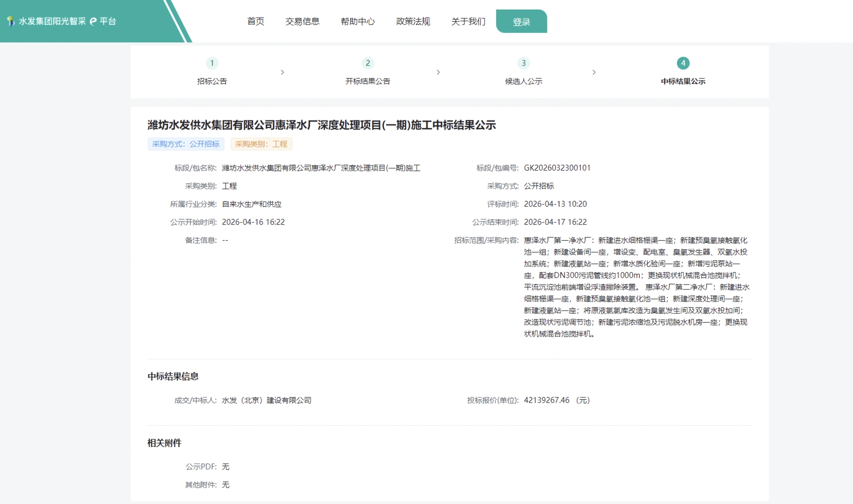The image size is (853, 504).
Task: Select step 1 circle for 招标公告
Action: point(212,63)
